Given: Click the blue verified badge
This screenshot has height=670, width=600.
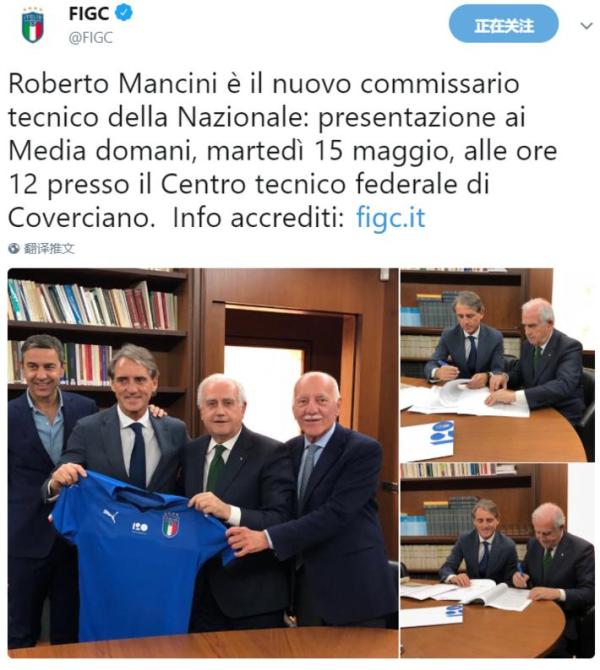Looking at the screenshot, I should pos(124,13).
